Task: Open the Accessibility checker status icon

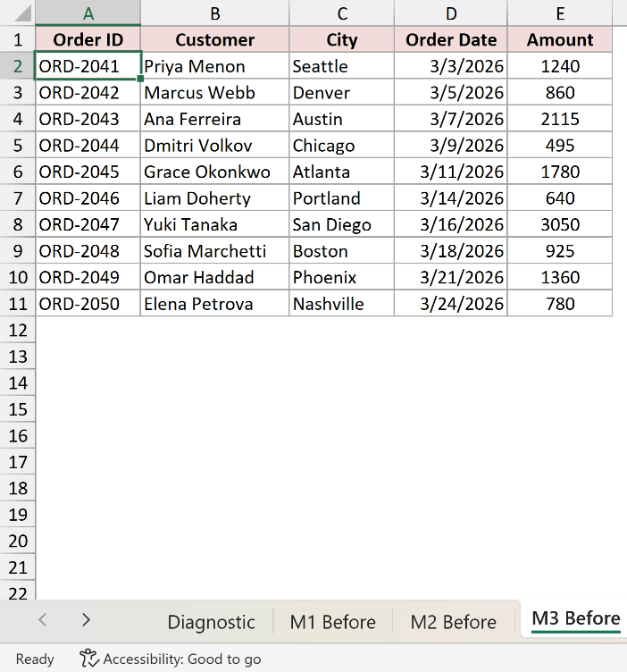Action: [89, 659]
